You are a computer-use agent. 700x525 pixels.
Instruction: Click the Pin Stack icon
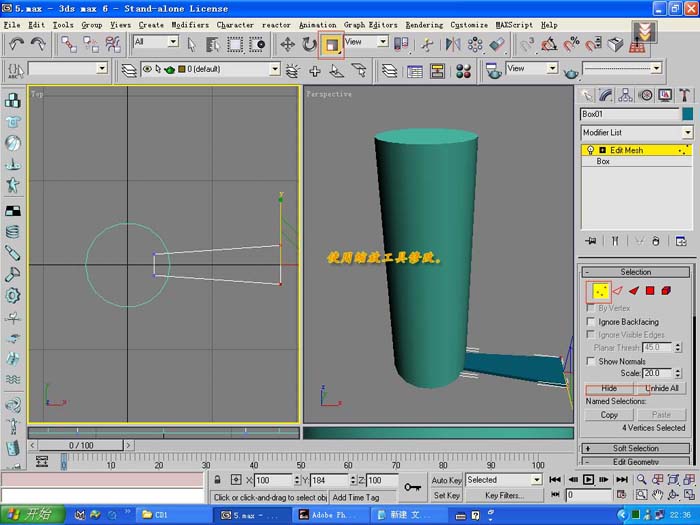tap(591, 241)
